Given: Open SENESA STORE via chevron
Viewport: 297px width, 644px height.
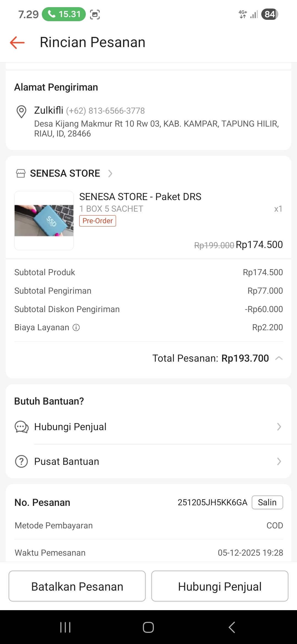Looking at the screenshot, I should tap(110, 173).
